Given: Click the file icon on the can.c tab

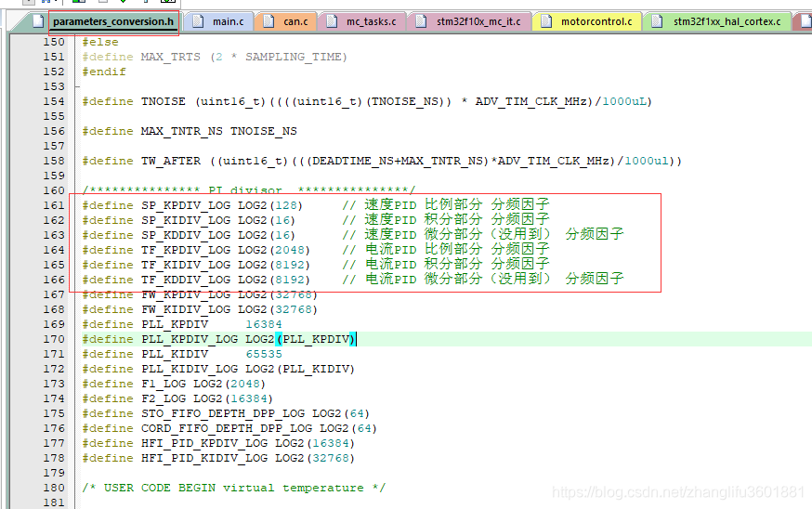Looking at the screenshot, I should (268, 21).
